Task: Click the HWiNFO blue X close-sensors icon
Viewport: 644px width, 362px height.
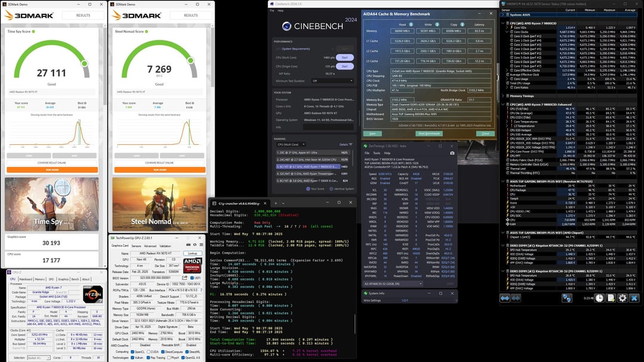Action: pyautogui.click(x=634, y=298)
